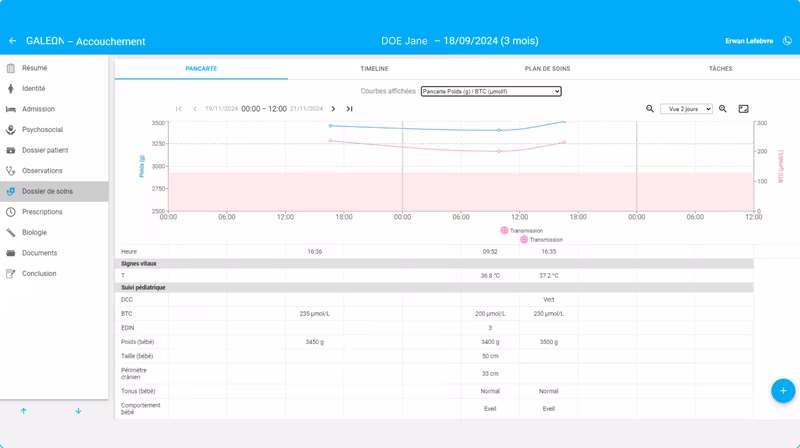Click the 200 µmol/L BTC cell
800x448 pixels.
[x=490, y=314]
